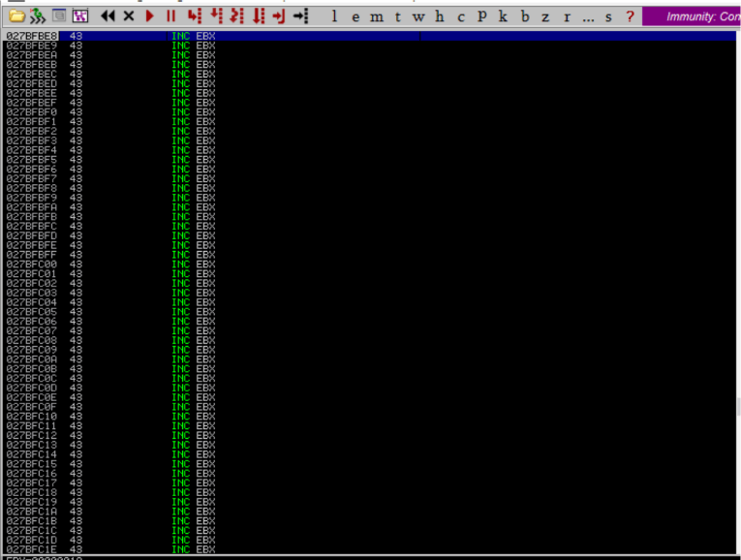This screenshot has width=741, height=560.
Task: Select disassembly row 027BFBFD
Action: 370,235
